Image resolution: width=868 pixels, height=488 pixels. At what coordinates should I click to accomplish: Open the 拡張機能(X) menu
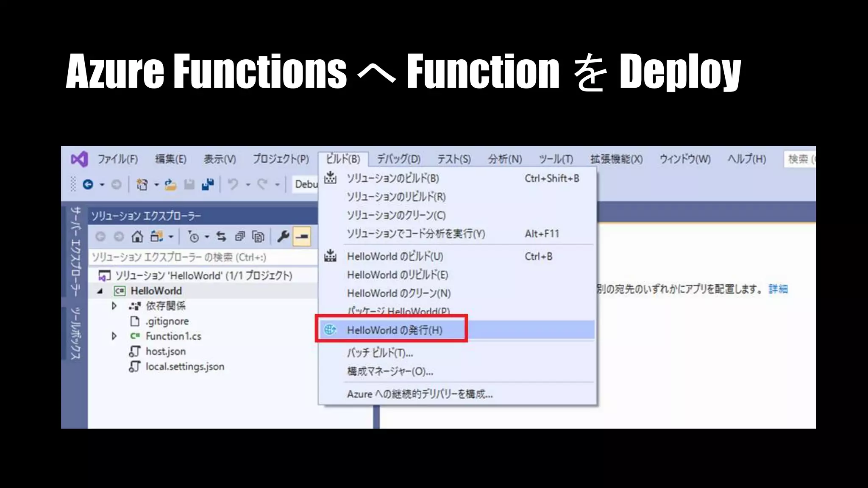click(617, 159)
